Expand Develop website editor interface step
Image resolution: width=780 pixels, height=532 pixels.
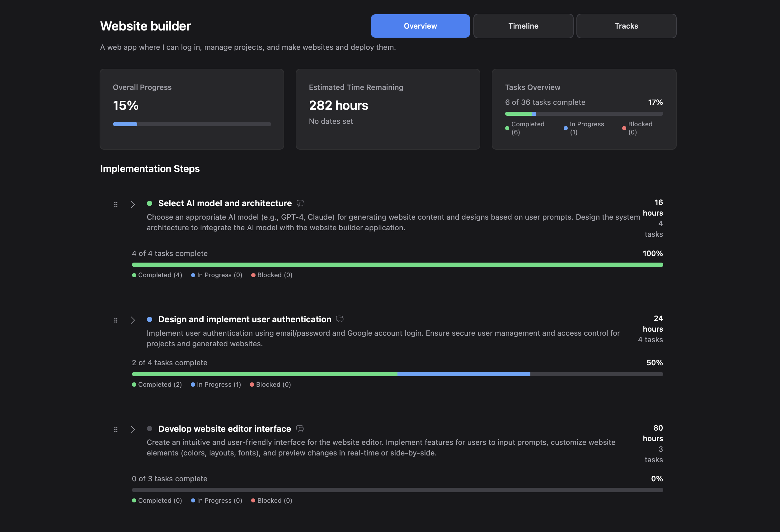pos(133,430)
